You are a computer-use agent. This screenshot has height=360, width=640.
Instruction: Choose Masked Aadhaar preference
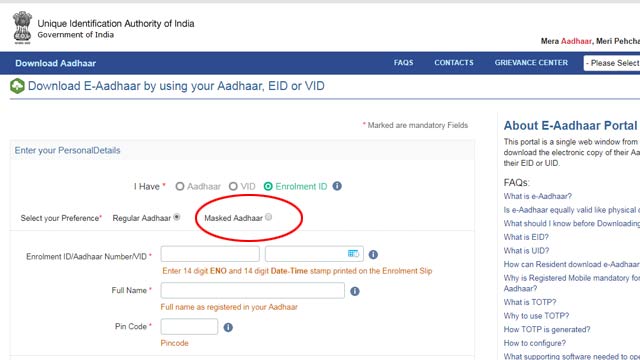pos(268,217)
